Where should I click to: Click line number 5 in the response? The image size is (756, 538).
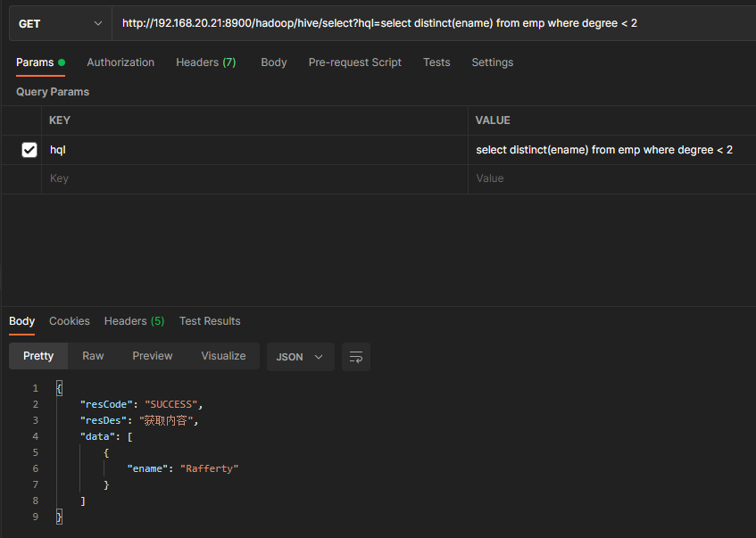tap(35, 452)
